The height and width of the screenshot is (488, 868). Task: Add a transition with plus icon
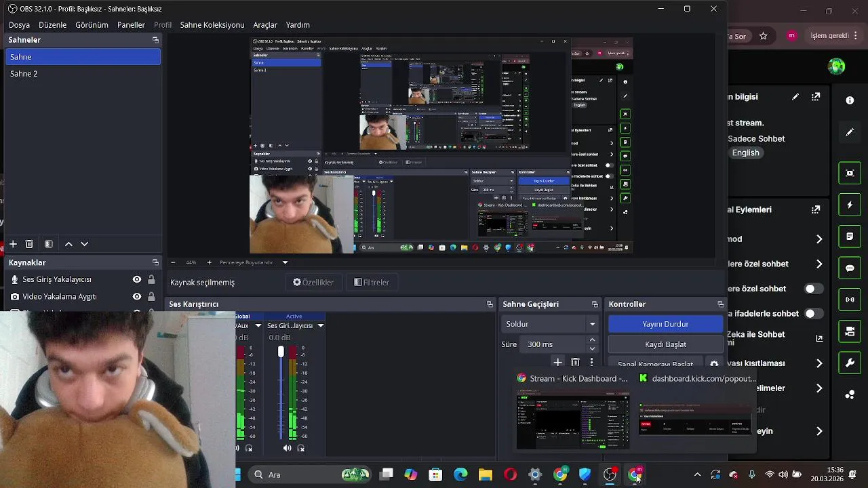557,363
